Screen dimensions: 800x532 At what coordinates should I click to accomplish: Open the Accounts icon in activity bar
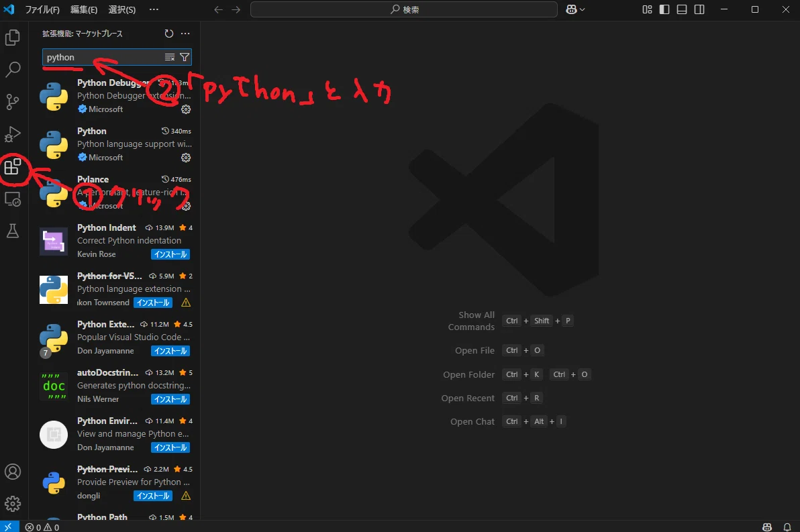13,472
